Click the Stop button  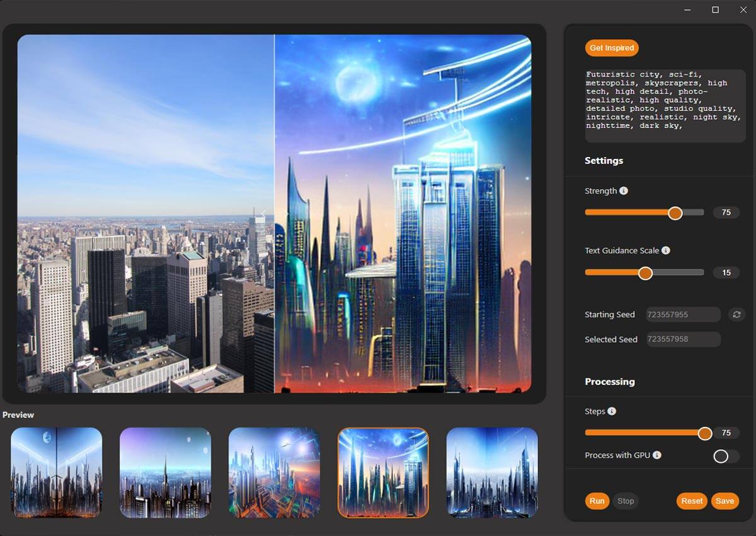pos(626,501)
